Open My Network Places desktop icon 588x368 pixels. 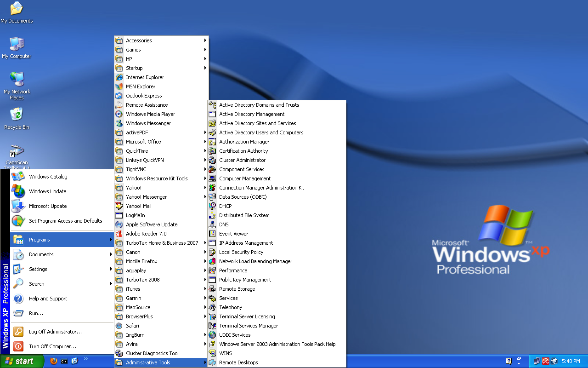(17, 86)
